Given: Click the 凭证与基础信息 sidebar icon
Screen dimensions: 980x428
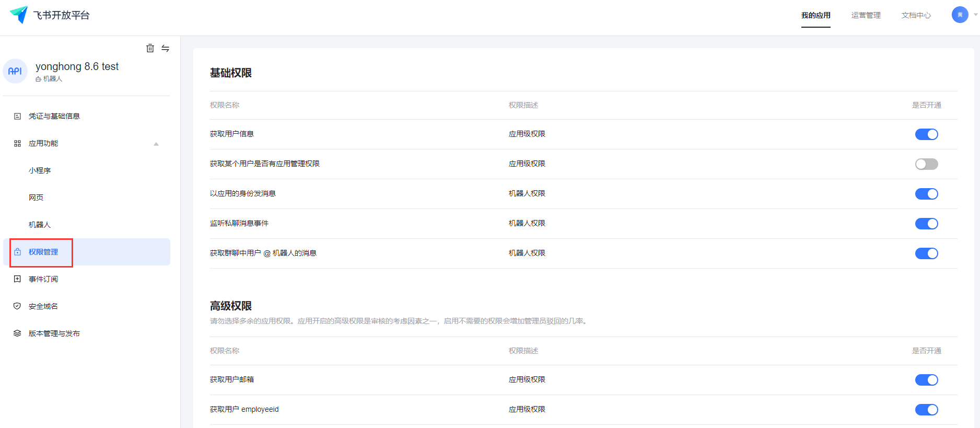Looking at the screenshot, I should [x=17, y=116].
